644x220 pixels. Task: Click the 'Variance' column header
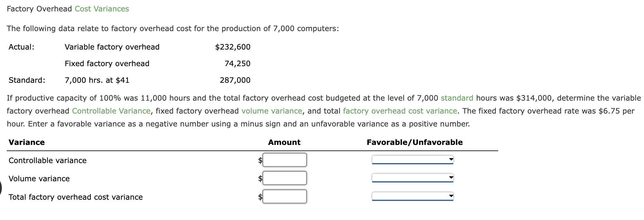(x=27, y=142)
